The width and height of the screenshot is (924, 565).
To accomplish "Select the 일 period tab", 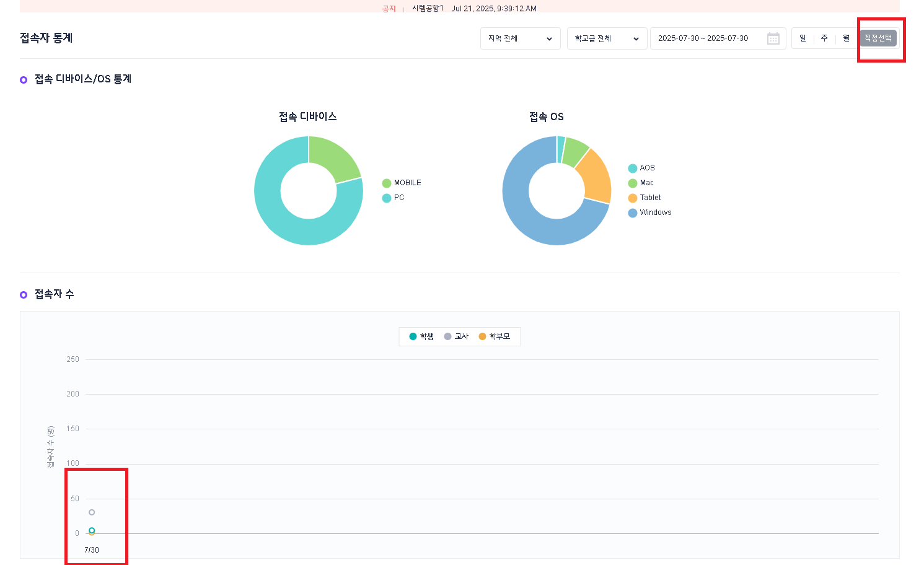I will 803,38.
